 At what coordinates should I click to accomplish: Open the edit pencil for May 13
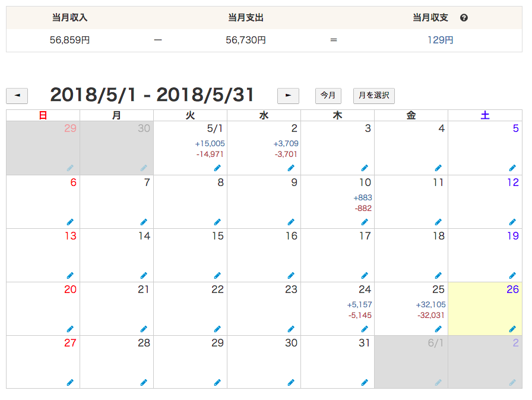70,275
